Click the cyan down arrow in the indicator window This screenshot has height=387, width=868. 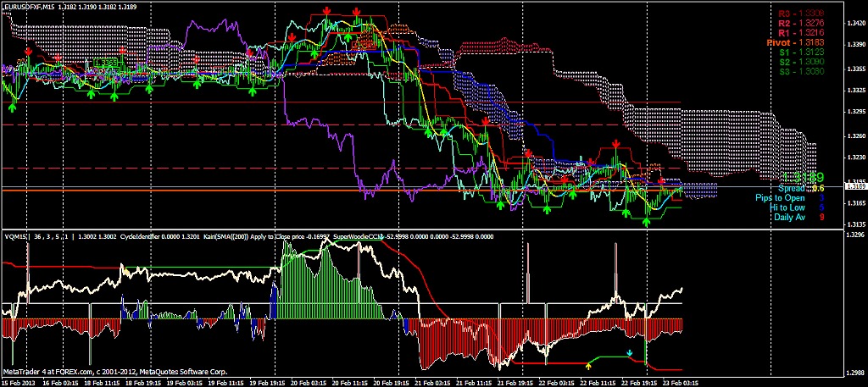(628, 352)
